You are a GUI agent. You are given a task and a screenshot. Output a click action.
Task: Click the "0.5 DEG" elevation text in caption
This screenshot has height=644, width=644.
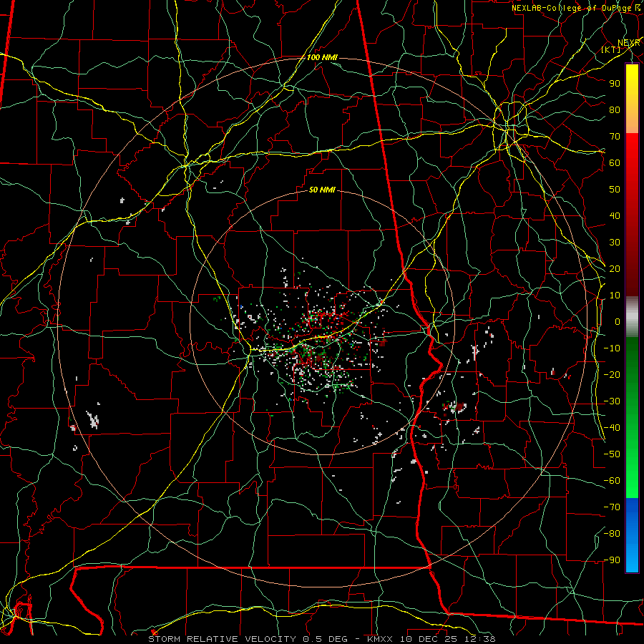point(326,639)
